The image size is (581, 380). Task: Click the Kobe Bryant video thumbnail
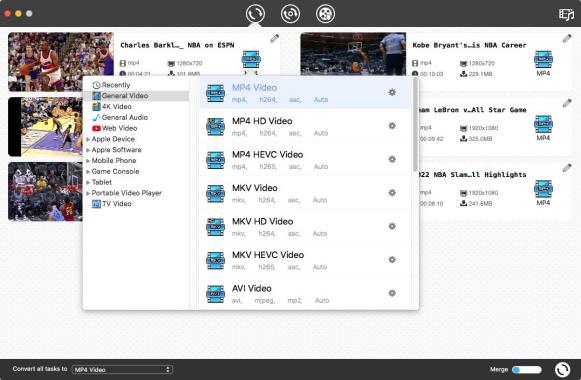353,54
